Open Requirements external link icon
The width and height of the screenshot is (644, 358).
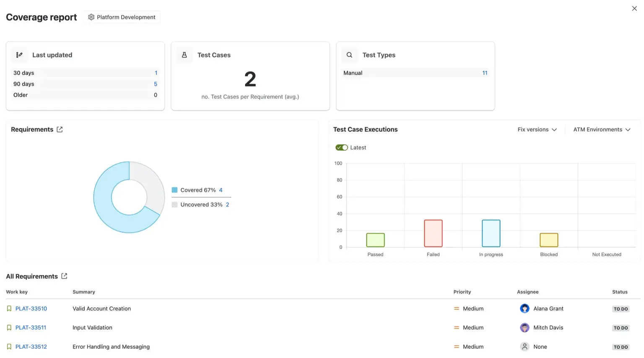click(x=60, y=130)
